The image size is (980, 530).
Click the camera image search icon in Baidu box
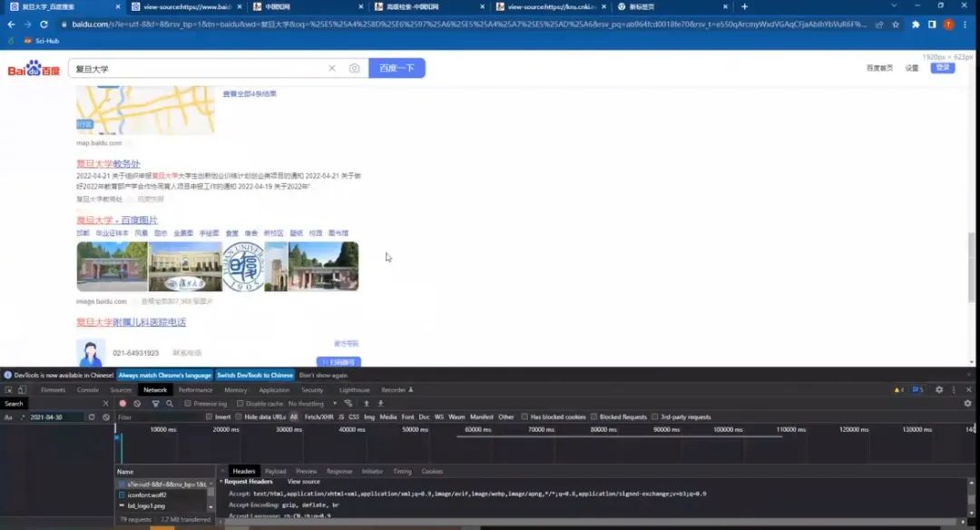(355, 68)
